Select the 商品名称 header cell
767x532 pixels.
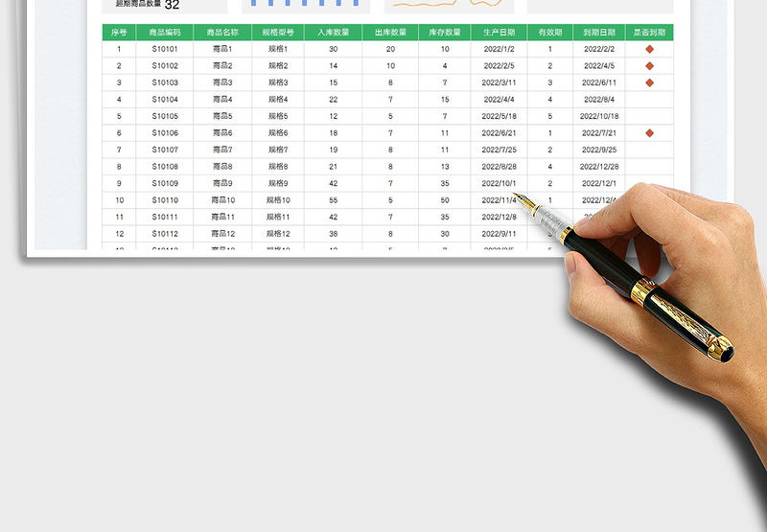pos(222,32)
